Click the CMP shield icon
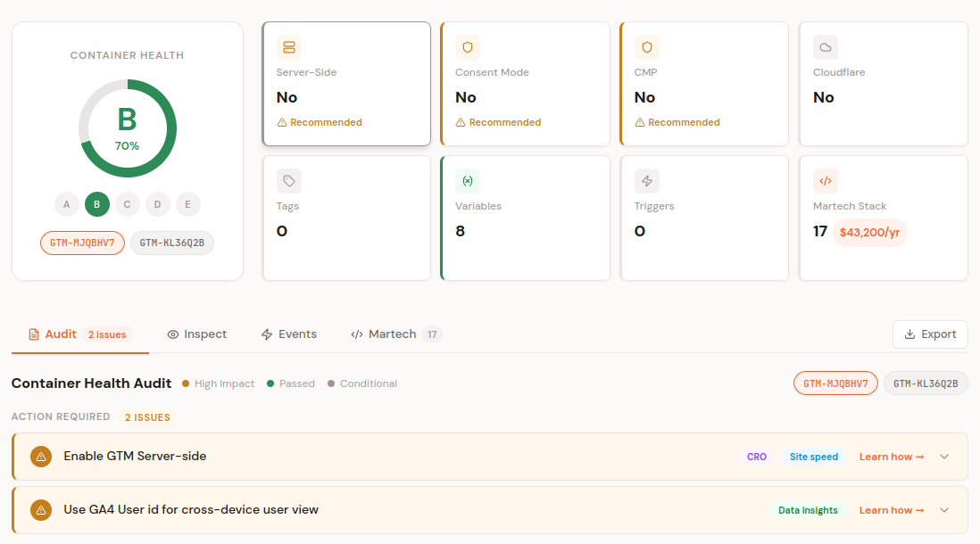Screen dimensions: 980x544 (x=646, y=46)
